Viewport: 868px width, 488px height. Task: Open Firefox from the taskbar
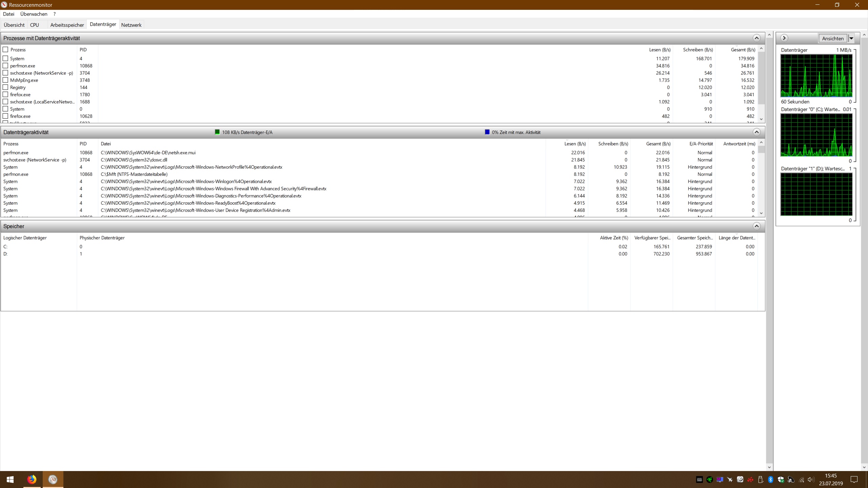32,480
